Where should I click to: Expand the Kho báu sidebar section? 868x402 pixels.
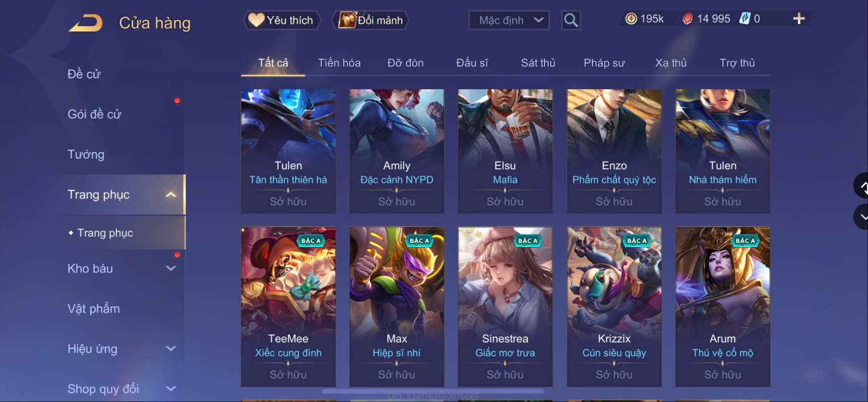pyautogui.click(x=171, y=268)
